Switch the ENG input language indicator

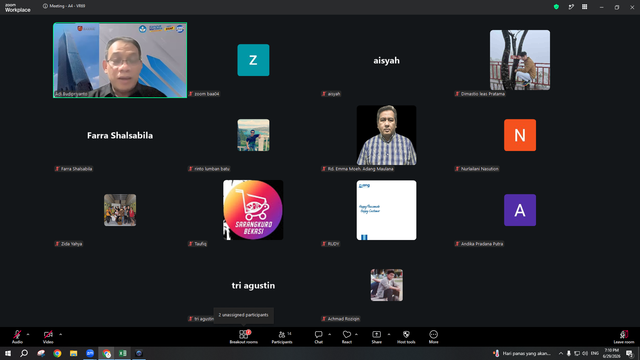pyautogui.click(x=595, y=353)
